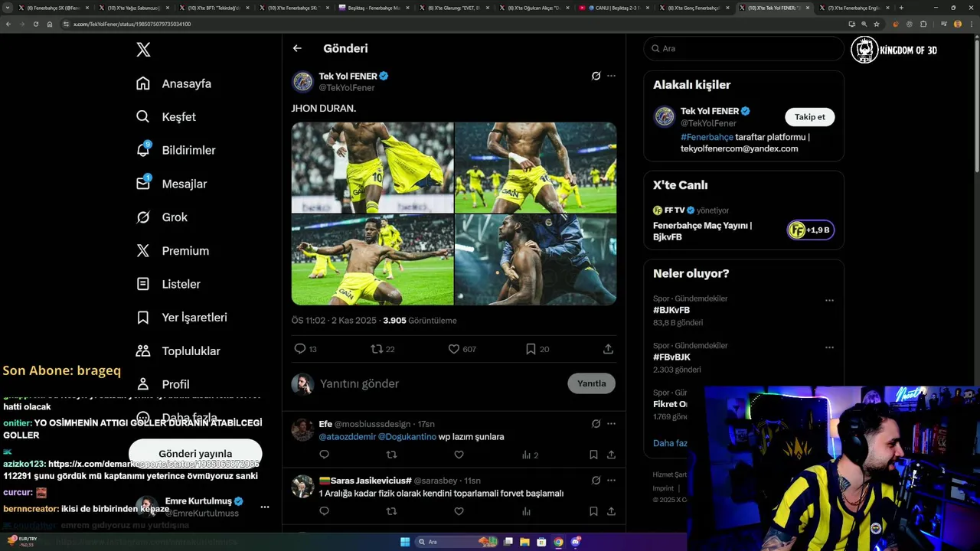The width and height of the screenshot is (980, 551).
Task: Click the @Dogukantino mention link
Action: [x=407, y=437]
